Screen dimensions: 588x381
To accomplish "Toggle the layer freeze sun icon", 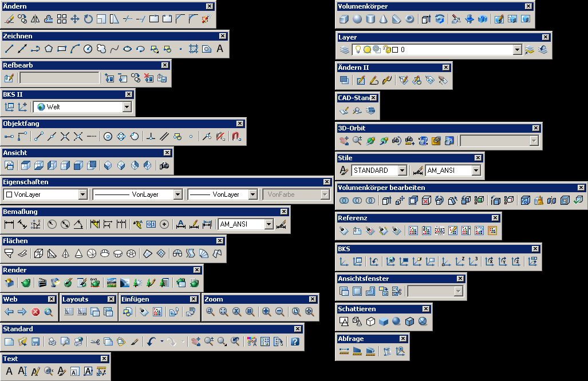I will (x=367, y=50).
